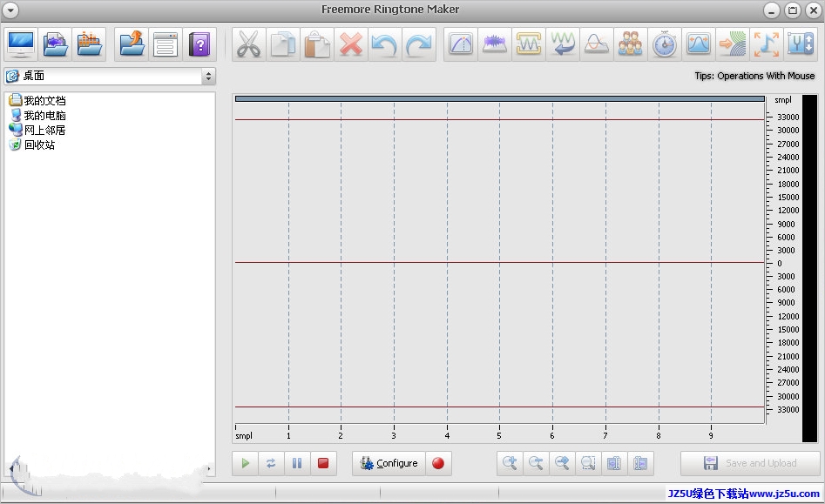
Task: Click the bell curve with orange arrows icon
Action: 699,44
